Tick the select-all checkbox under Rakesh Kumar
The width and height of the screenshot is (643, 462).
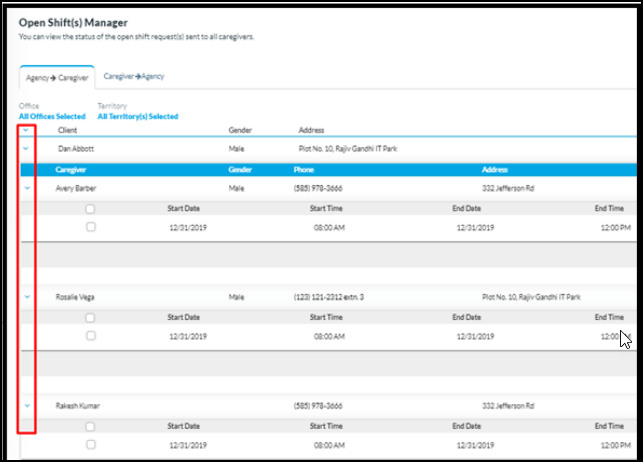coord(91,426)
